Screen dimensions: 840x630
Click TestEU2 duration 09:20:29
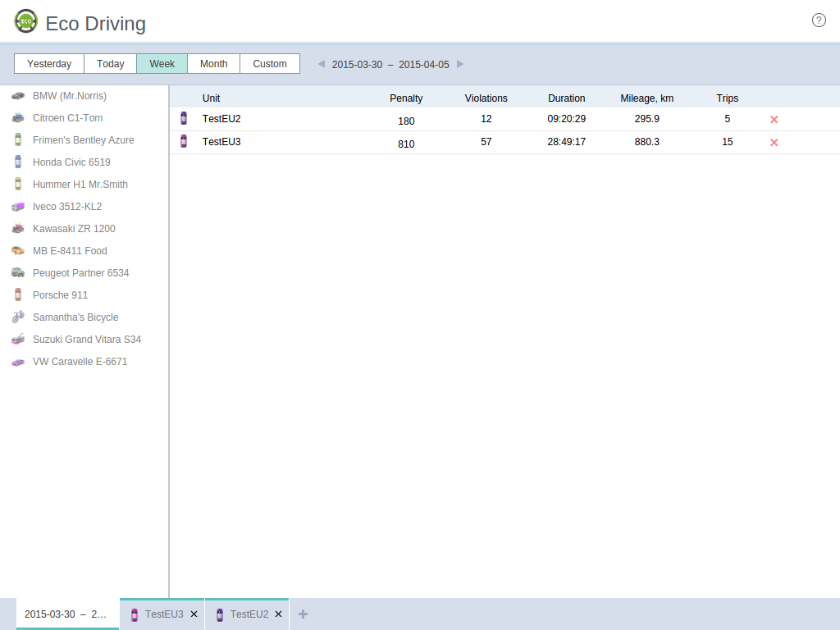click(566, 118)
